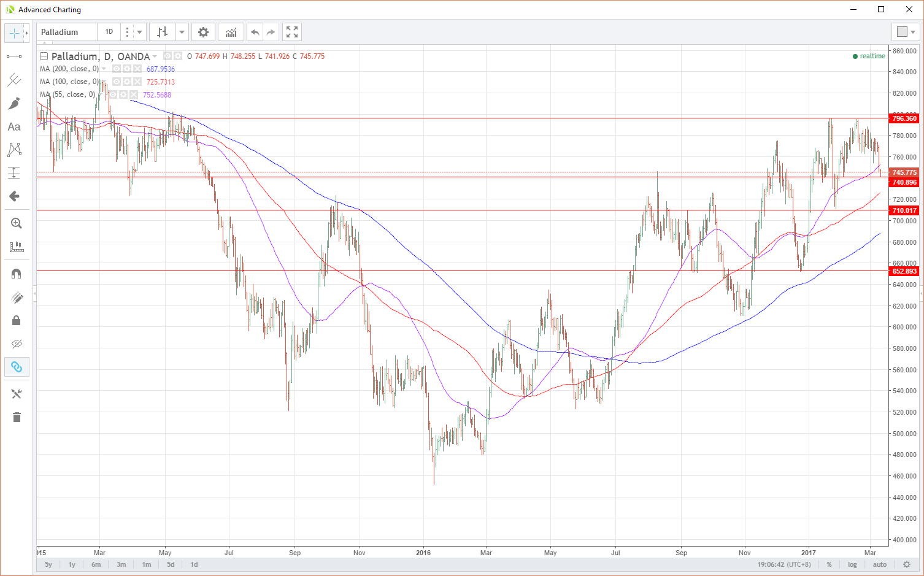Select the 5y time range

coord(48,564)
